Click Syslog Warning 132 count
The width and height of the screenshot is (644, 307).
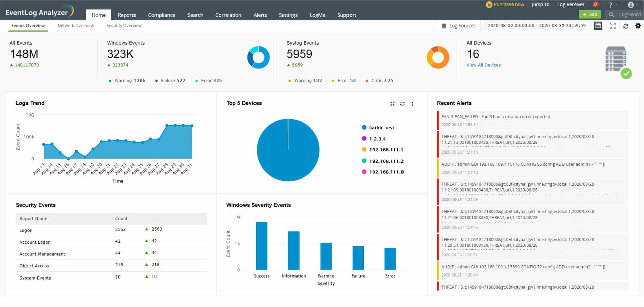coord(305,81)
